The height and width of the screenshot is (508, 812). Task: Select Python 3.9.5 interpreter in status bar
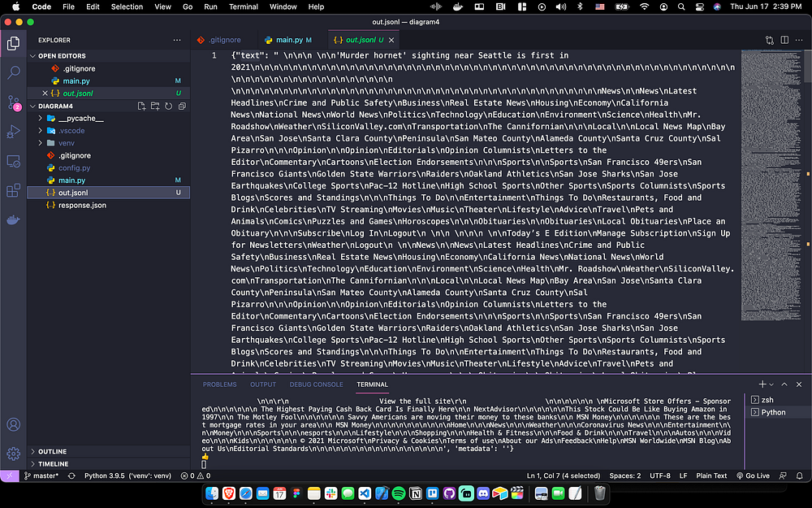pyautogui.click(x=128, y=475)
